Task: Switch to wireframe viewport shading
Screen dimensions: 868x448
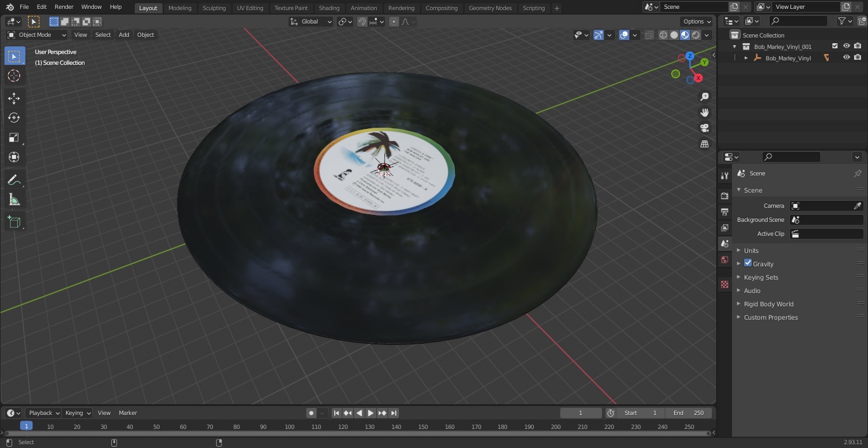Action: [663, 35]
